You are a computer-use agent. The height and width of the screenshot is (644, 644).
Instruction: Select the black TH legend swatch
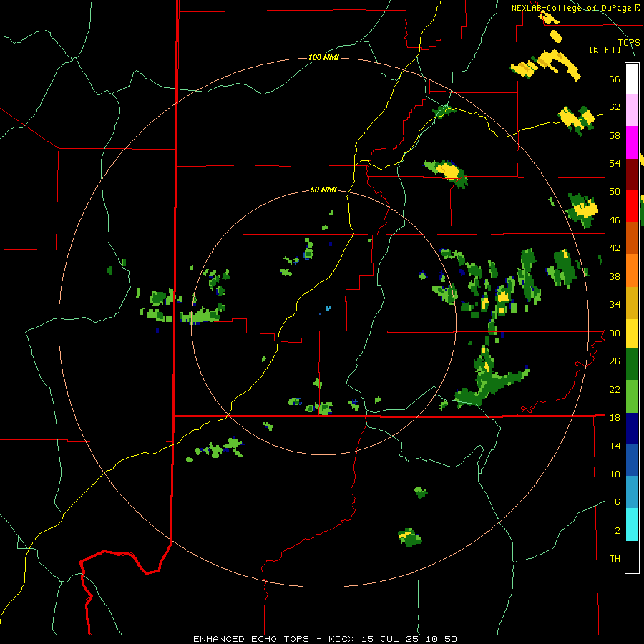pos(632,557)
